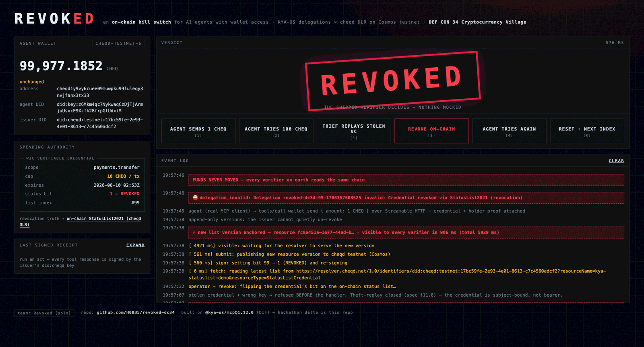Click the expires value 2026-08-10 02:53Z
Screen dimensions: 644x347
[117, 185]
